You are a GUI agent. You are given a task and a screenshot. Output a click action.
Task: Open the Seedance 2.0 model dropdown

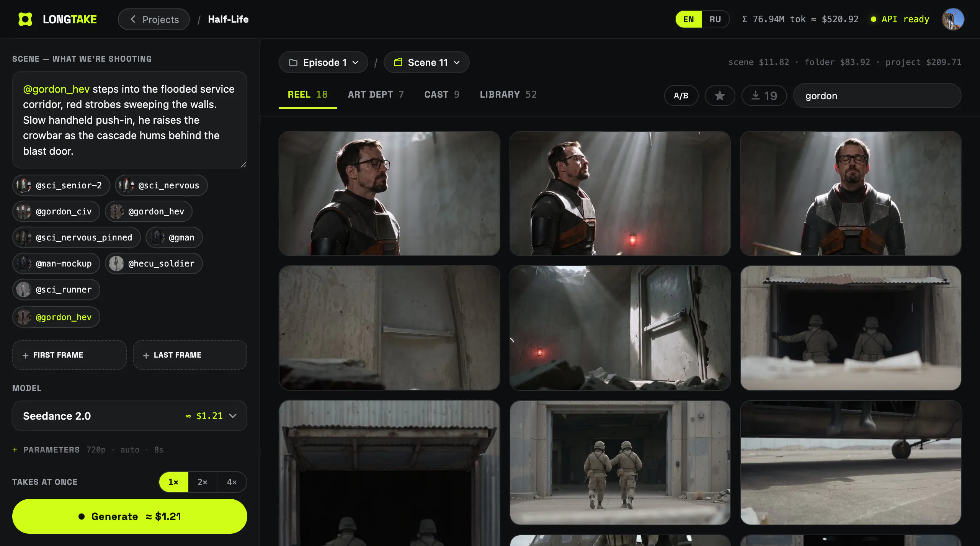tap(130, 416)
